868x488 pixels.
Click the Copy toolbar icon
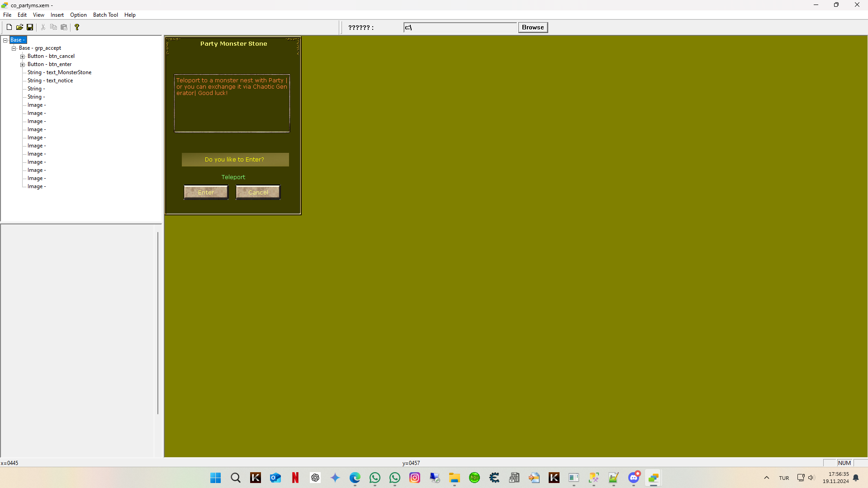coord(53,27)
